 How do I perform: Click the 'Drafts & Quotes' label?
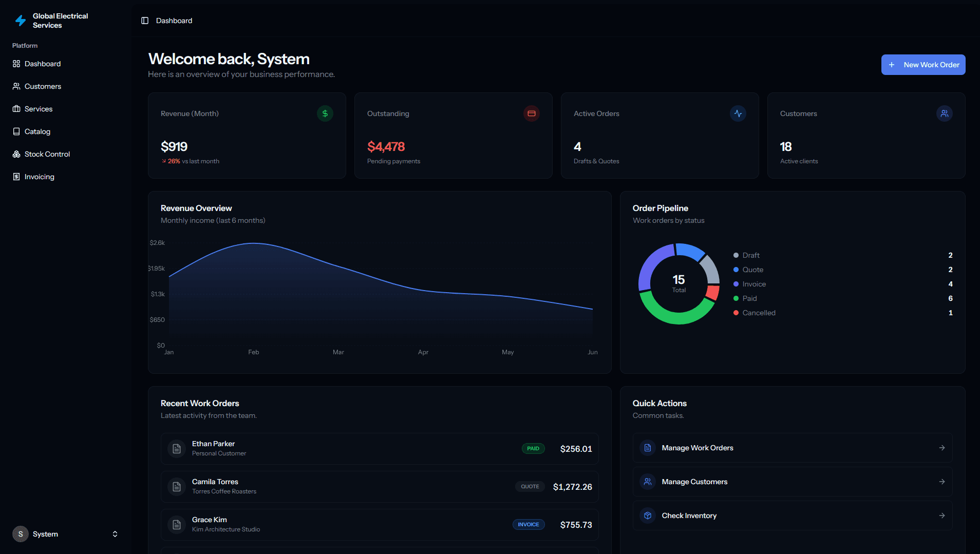click(596, 161)
